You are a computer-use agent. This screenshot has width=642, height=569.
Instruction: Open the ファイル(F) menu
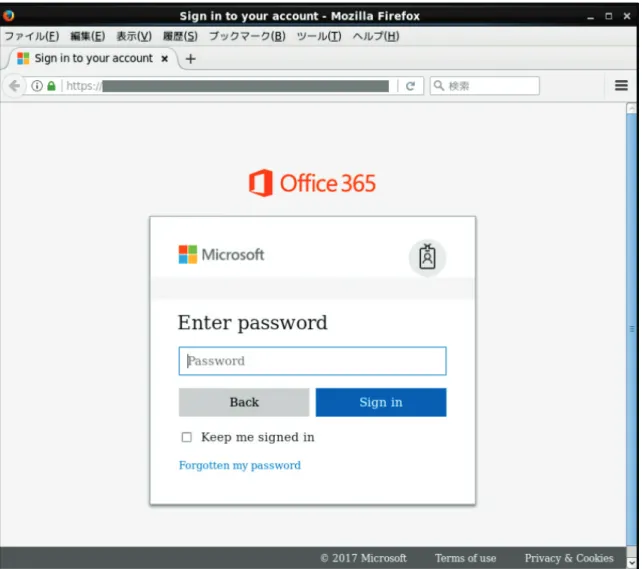point(32,36)
